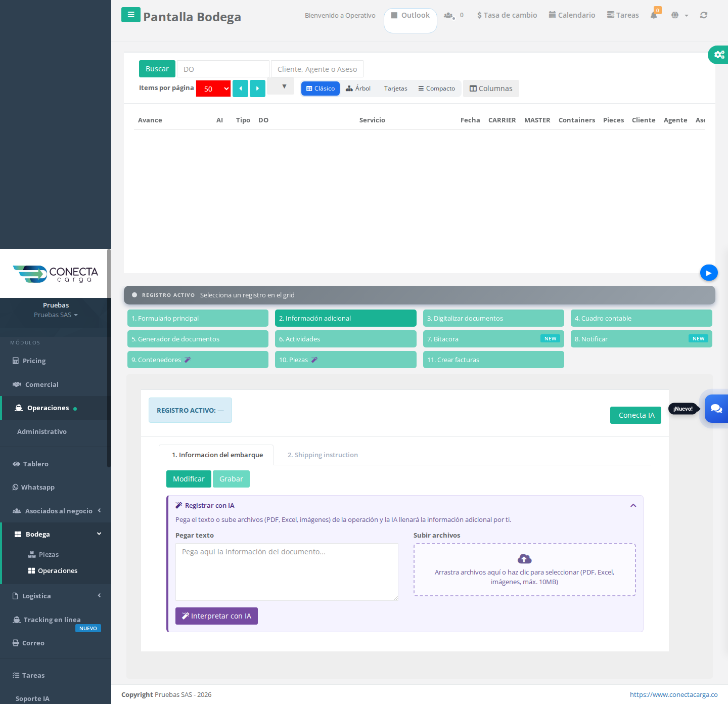The height and width of the screenshot is (704, 728).
Task: Open the Columnas selector
Action: point(491,89)
